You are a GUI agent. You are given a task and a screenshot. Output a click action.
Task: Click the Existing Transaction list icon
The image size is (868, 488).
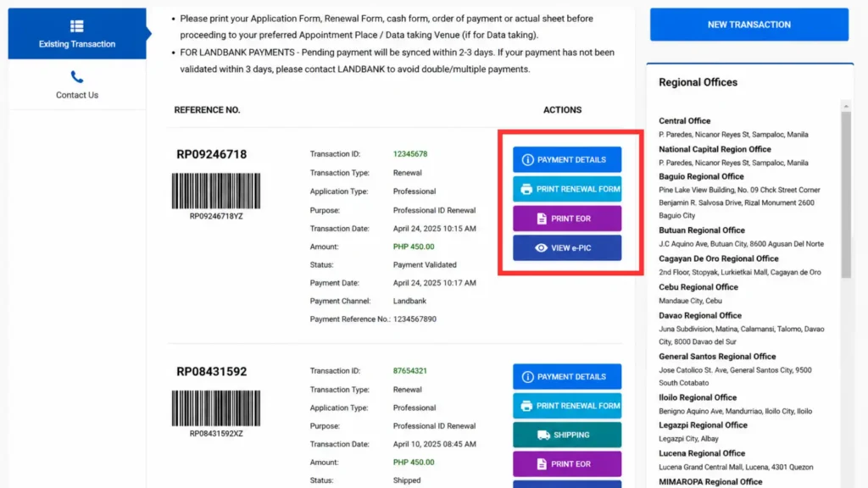(x=77, y=26)
